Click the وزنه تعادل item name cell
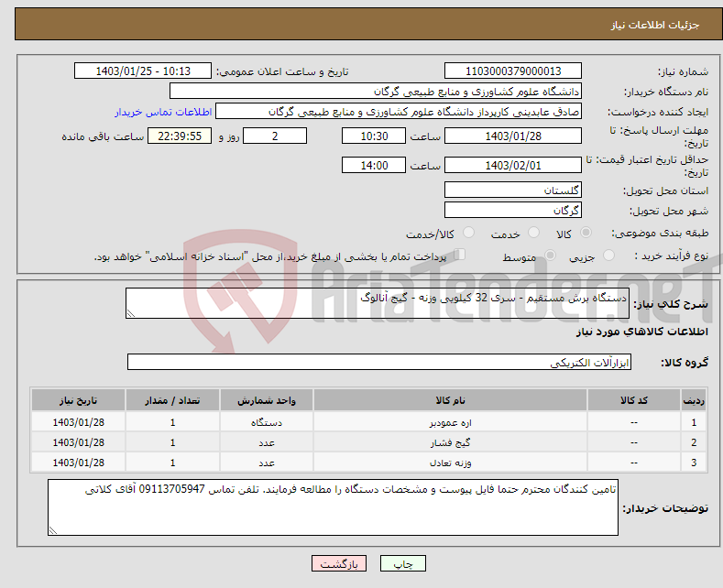Viewport: 723px width, 588px height. click(450, 463)
